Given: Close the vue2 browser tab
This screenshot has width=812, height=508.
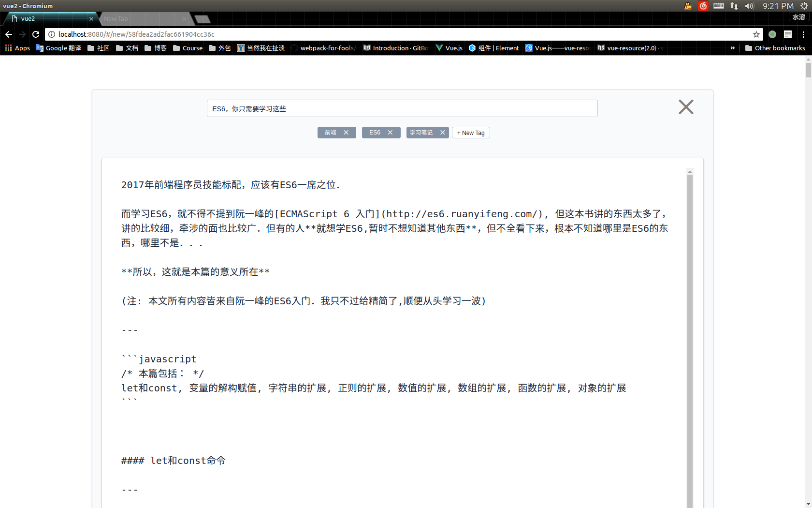Looking at the screenshot, I should point(91,19).
